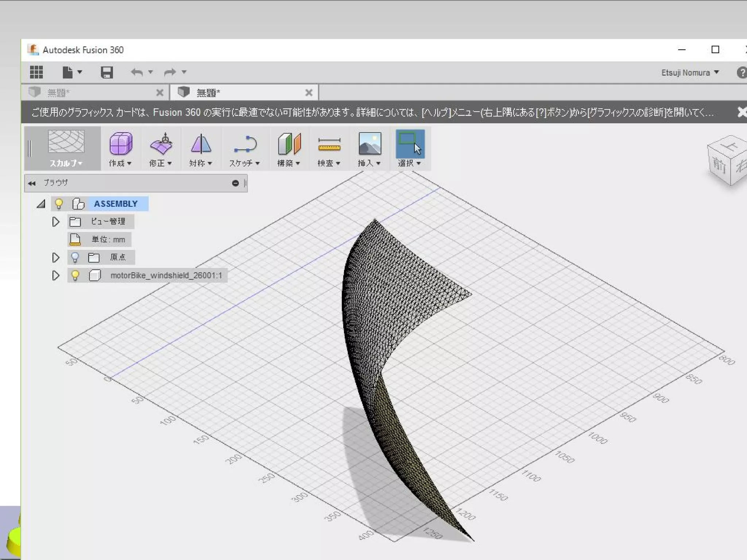Open the スカルプ workspace dropdown
The height and width of the screenshot is (560, 747).
click(66, 163)
